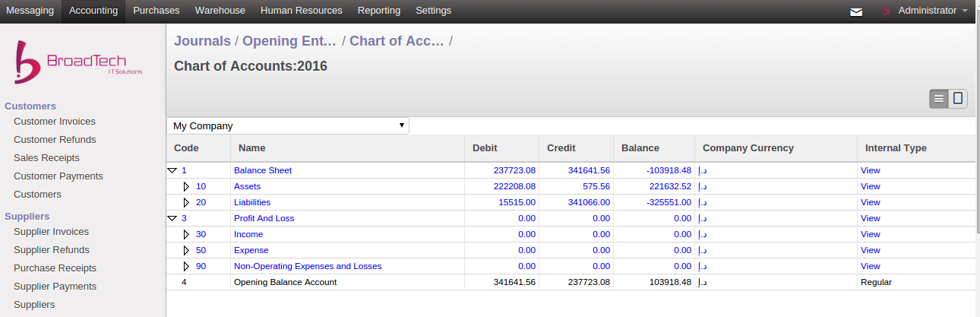This screenshot has width=980, height=317.
Task: Open the My Company dropdown
Action: (x=288, y=125)
